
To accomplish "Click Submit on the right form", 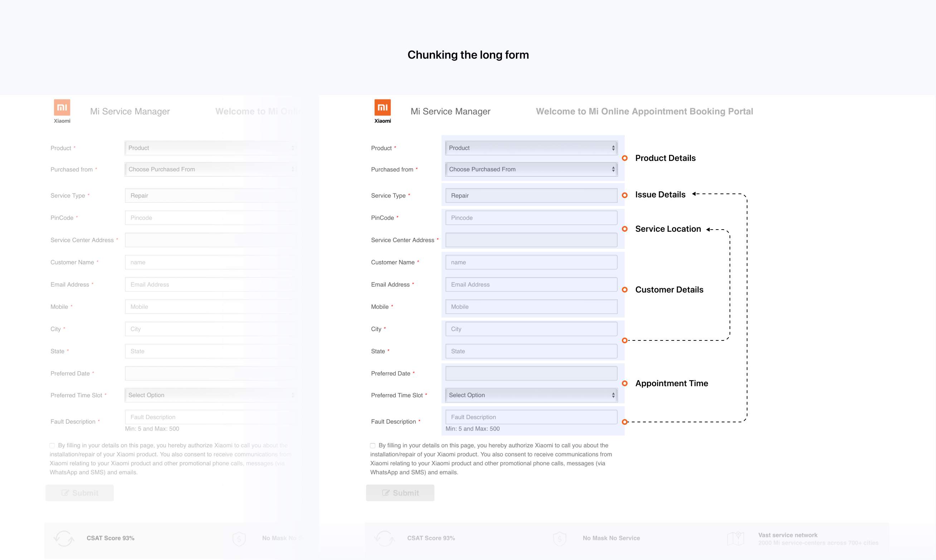I will [x=400, y=493].
